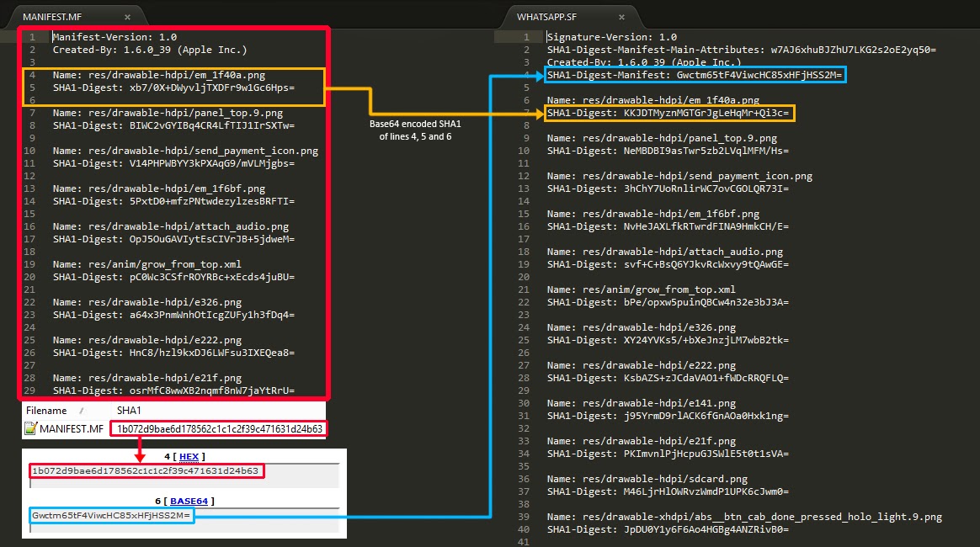Click panel_top.9.png Name line in MANIFEST.MF
Viewport: 980px width, 547px height.
[x=168, y=113]
